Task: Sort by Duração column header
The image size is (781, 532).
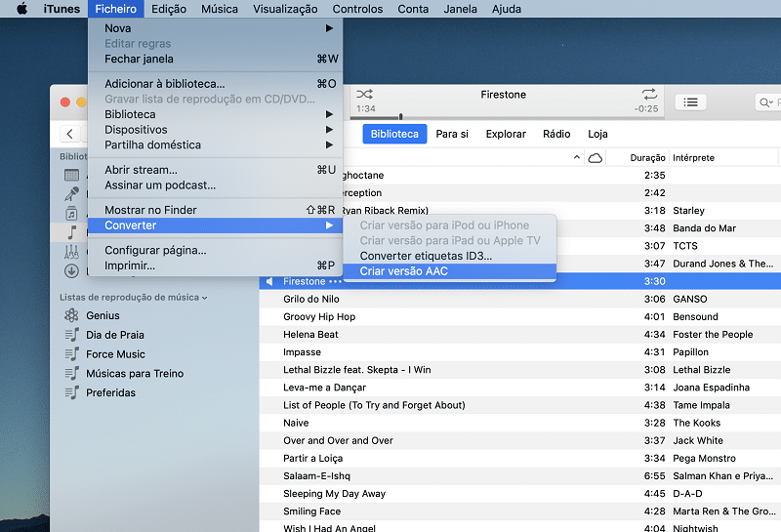Action: [x=647, y=158]
